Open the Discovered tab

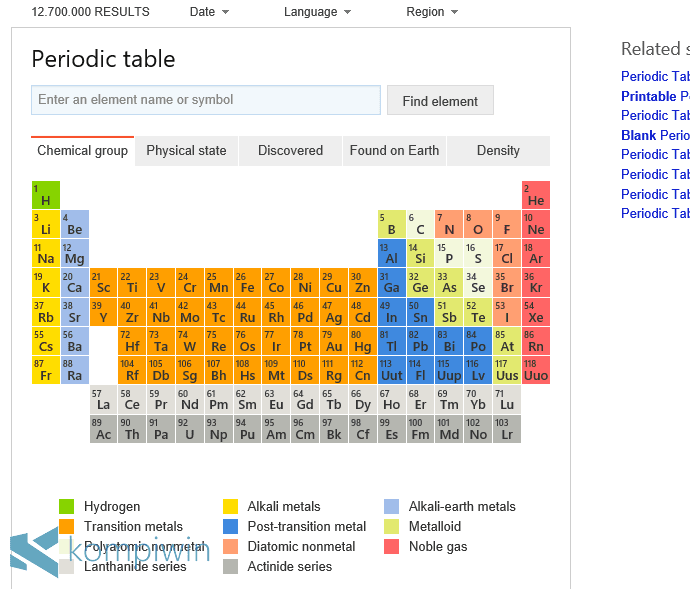point(290,151)
